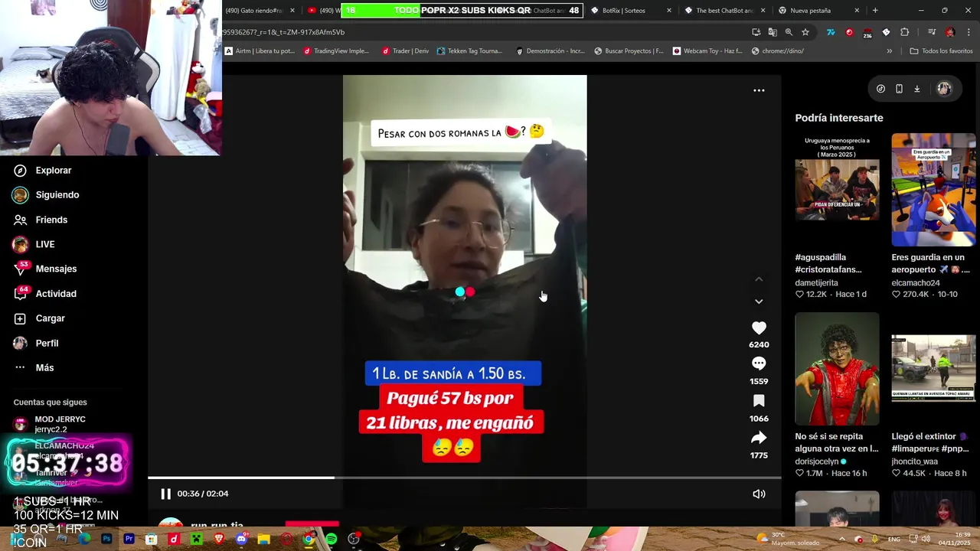Open chrome://dino/ bookmark
Image resolution: width=980 pixels, height=551 pixels.
pos(778,51)
